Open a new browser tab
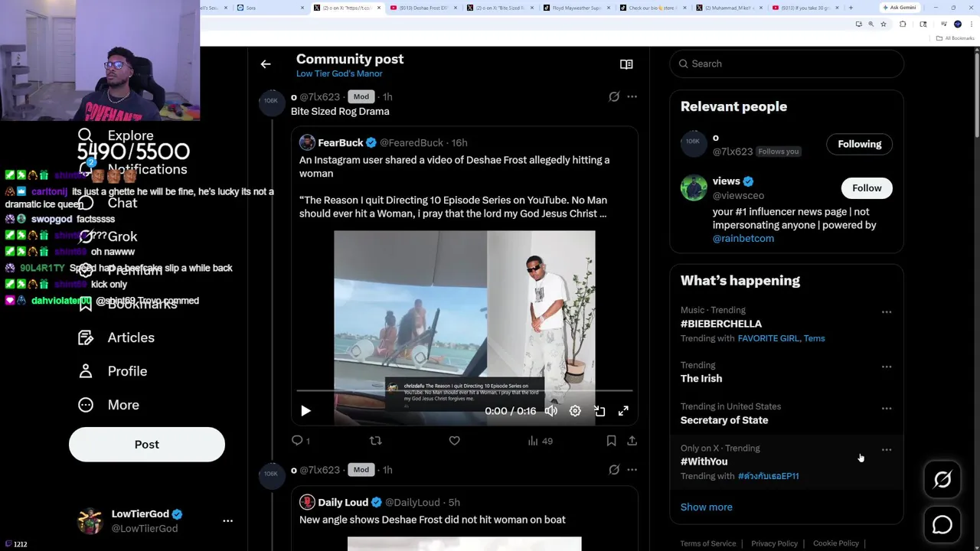980x551 pixels. coord(851,8)
